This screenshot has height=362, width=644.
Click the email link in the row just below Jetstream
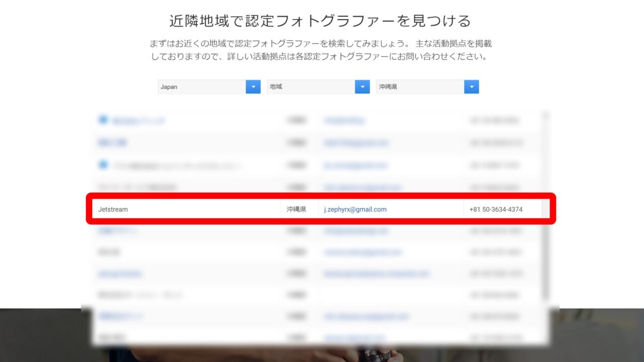pyautogui.click(x=356, y=231)
